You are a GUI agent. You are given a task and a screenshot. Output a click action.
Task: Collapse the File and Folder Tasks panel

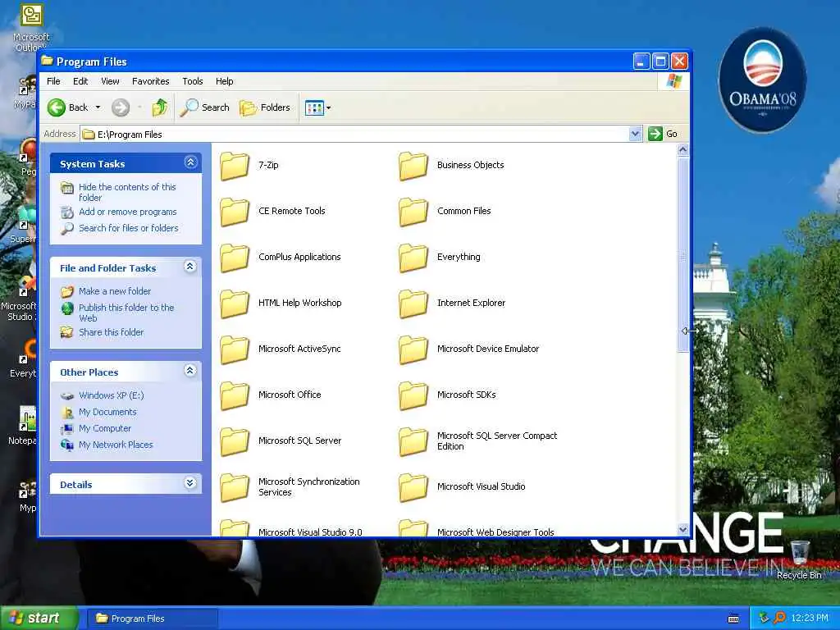point(190,267)
